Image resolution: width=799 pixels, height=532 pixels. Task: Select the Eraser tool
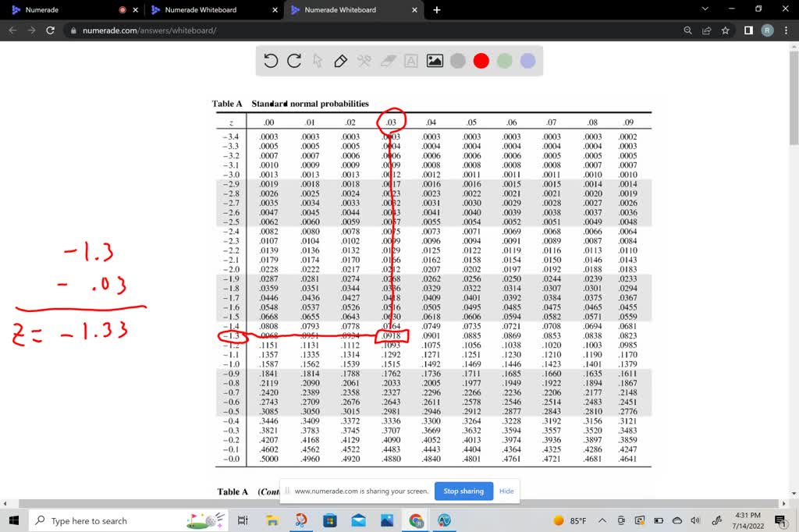[387, 61]
